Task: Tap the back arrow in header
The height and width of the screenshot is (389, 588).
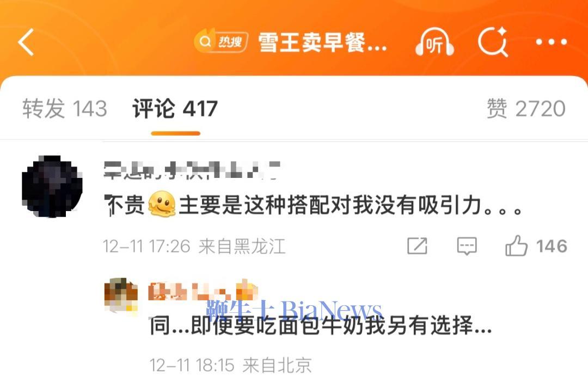Action: 26,42
